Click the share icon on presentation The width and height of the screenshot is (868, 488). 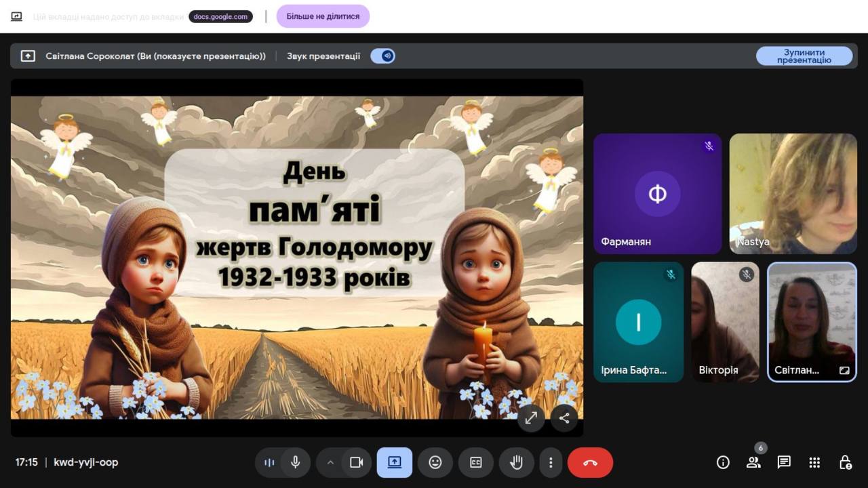(564, 418)
